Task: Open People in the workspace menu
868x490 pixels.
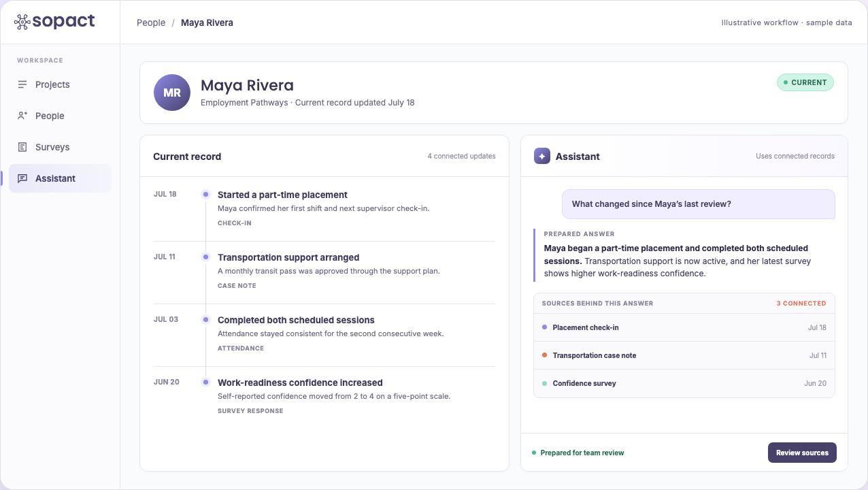Action: [60, 116]
